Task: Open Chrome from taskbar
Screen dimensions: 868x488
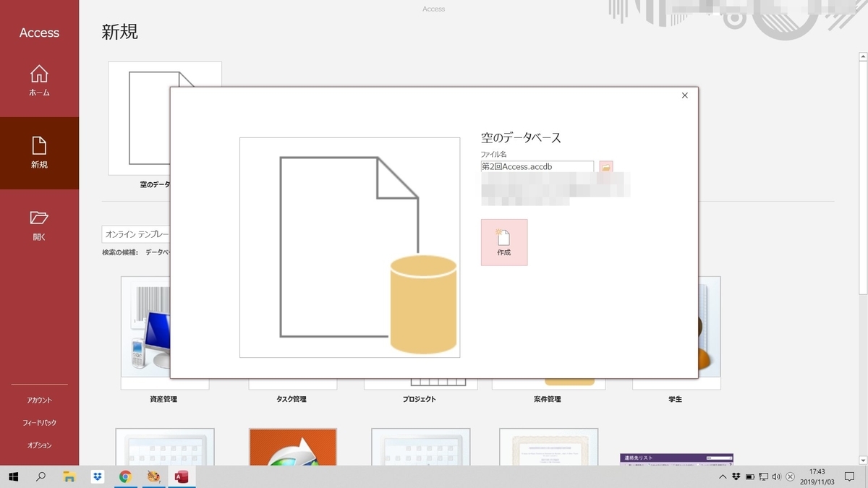Action: coord(125,476)
